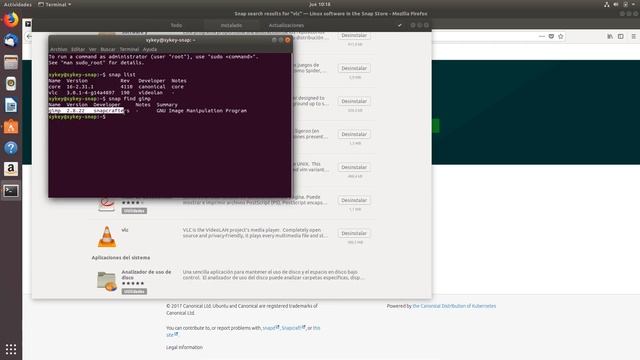Switch to the Todo tab in Software

point(176,25)
